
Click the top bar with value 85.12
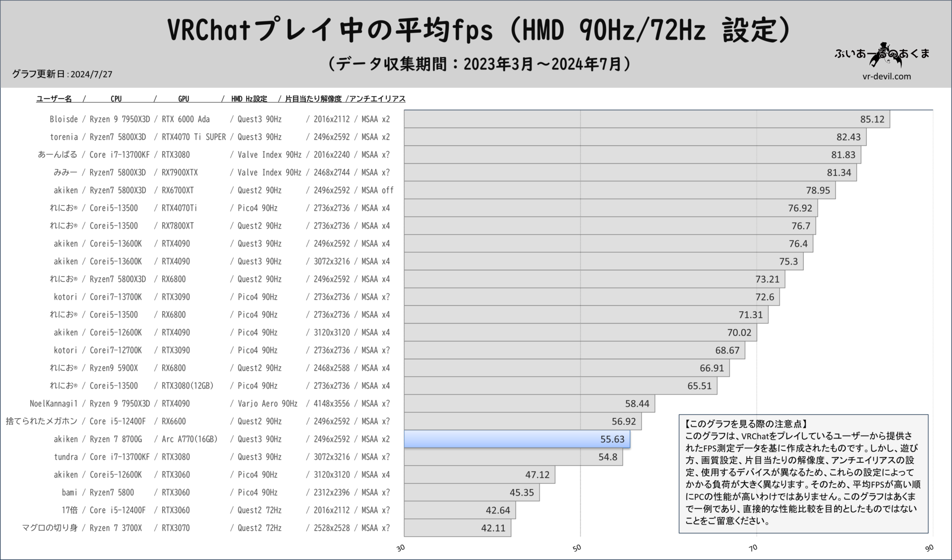click(x=645, y=119)
